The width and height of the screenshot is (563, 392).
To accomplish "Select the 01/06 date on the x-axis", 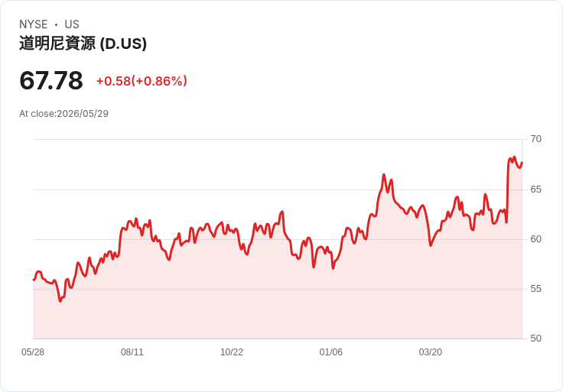I will click(330, 352).
